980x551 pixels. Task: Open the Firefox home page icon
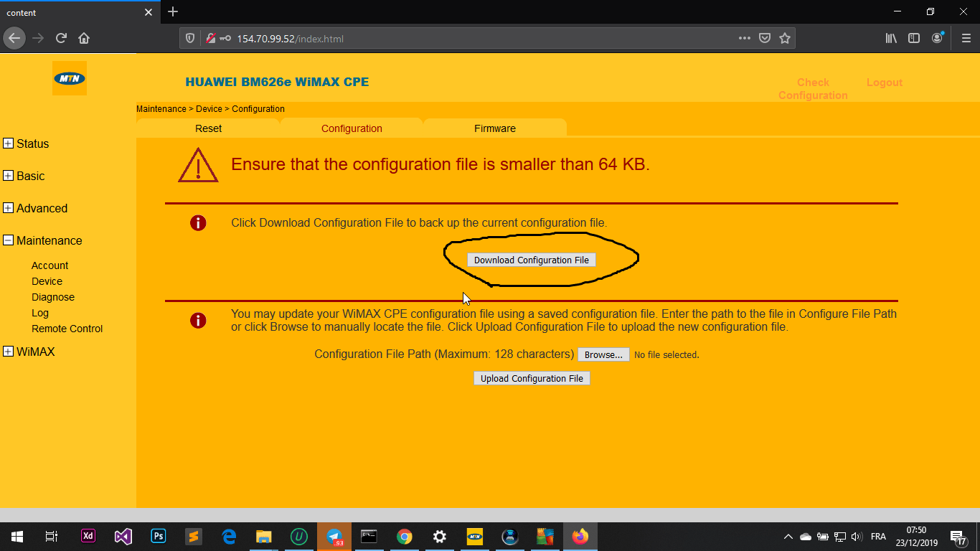pyautogui.click(x=84, y=38)
